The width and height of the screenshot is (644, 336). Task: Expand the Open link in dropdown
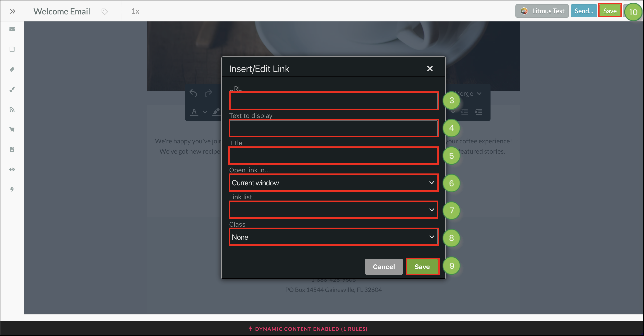pyautogui.click(x=334, y=183)
